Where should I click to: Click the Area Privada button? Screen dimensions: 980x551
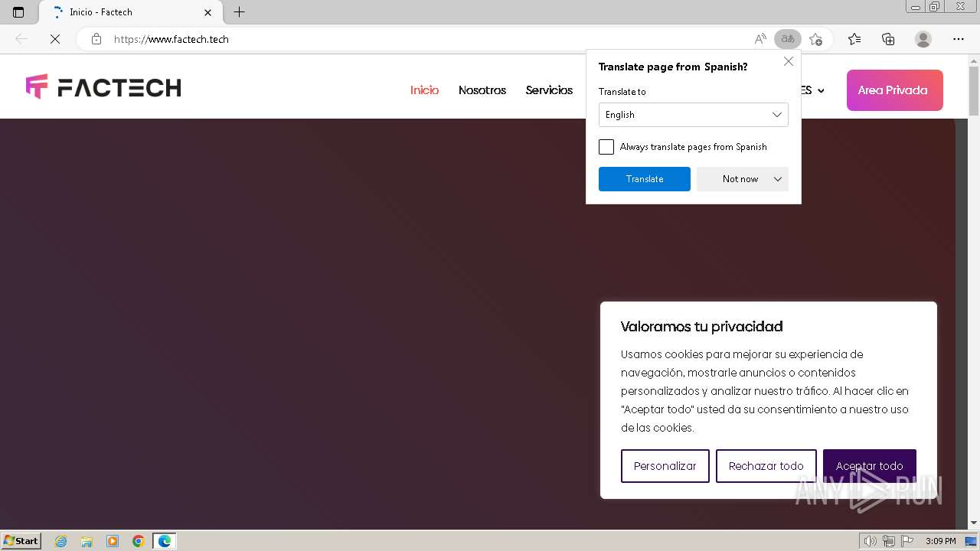click(x=894, y=90)
